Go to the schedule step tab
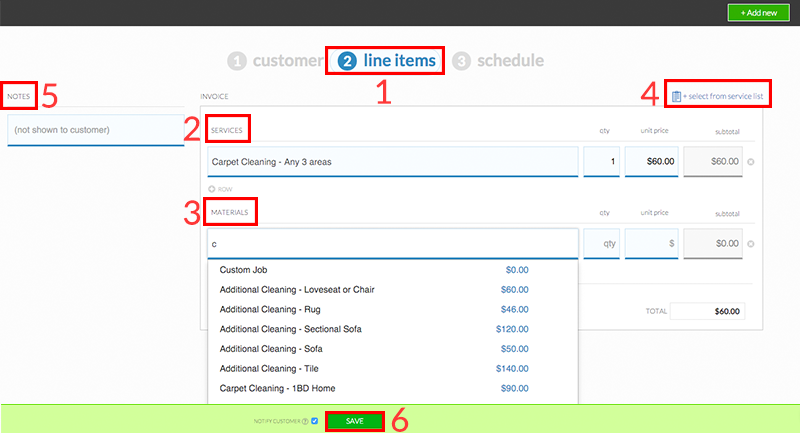The width and height of the screenshot is (800, 433). [509, 61]
